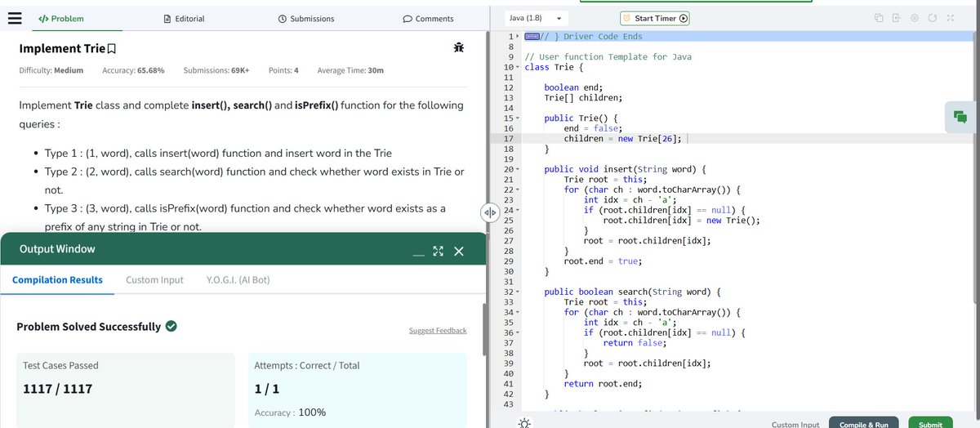
Task: Submit the solution
Action: [930, 424]
